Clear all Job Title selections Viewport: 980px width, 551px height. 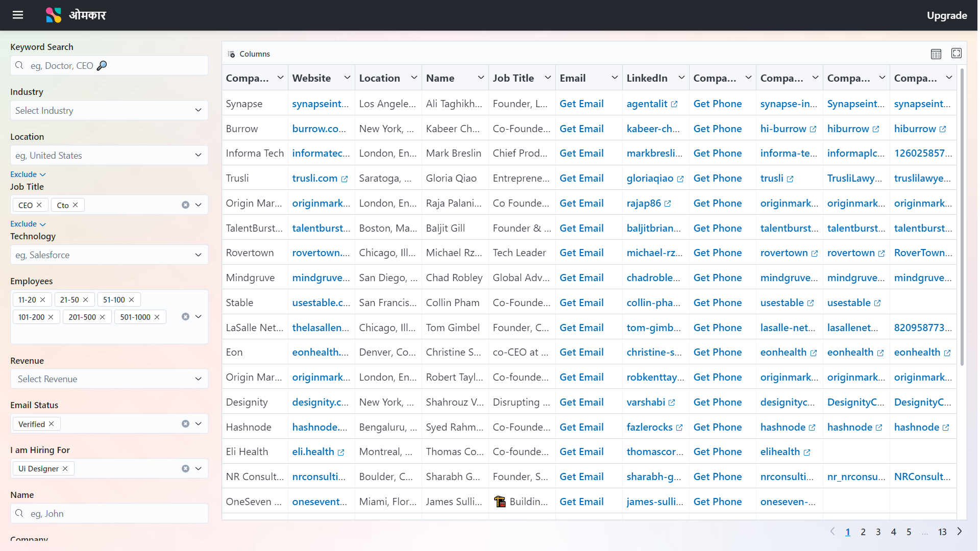(x=185, y=205)
